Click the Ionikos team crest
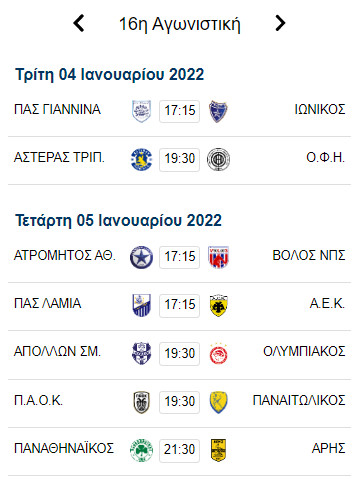Viewport: 362px width, 486px height. coord(218,111)
